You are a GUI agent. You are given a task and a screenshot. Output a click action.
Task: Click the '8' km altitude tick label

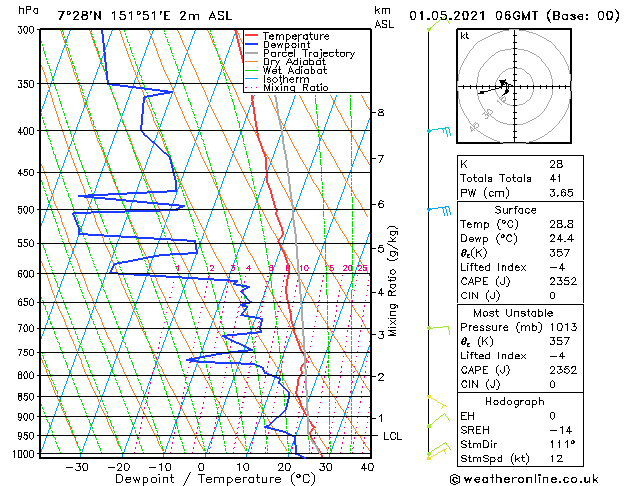381,113
